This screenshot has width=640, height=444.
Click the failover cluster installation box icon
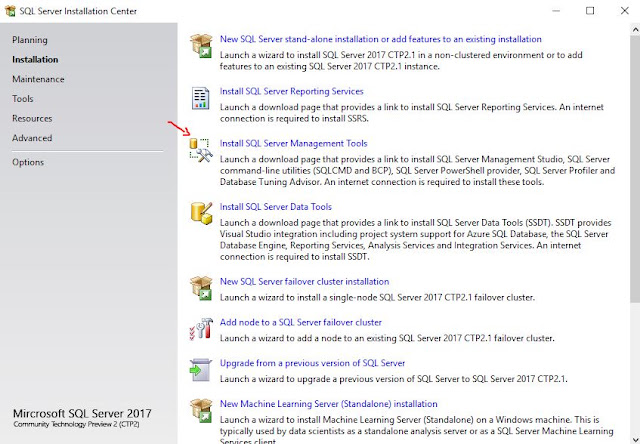(x=201, y=288)
